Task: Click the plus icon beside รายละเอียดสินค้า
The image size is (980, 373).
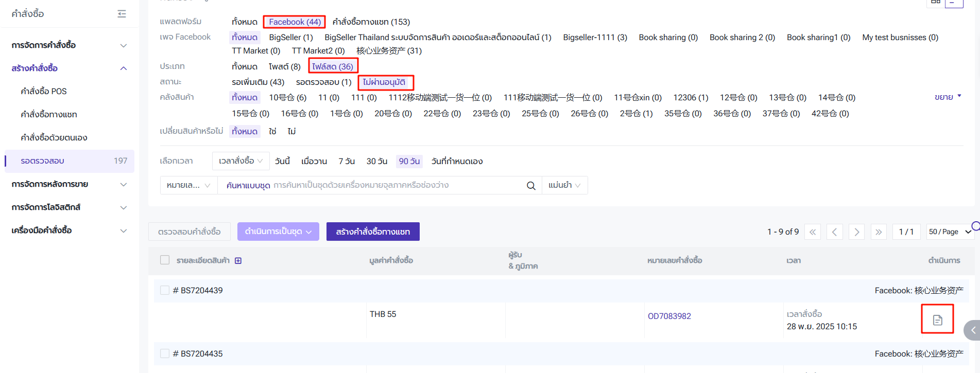Action: [238, 261]
